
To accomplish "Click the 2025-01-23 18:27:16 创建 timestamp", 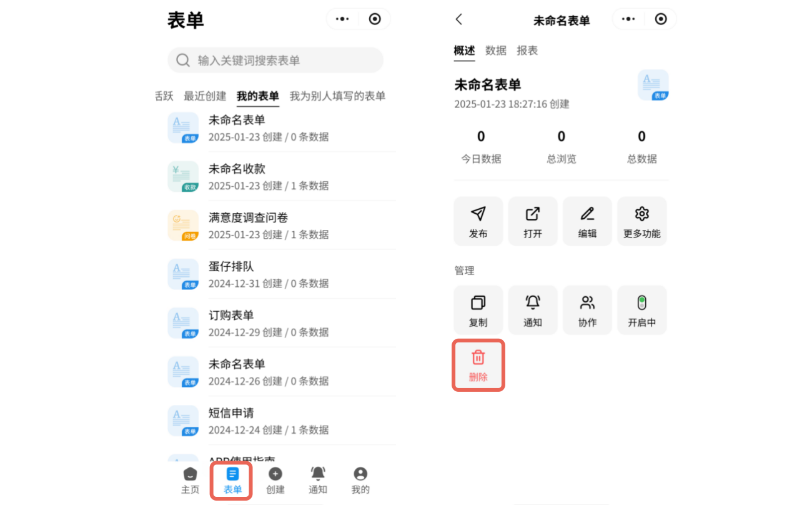I will [512, 104].
